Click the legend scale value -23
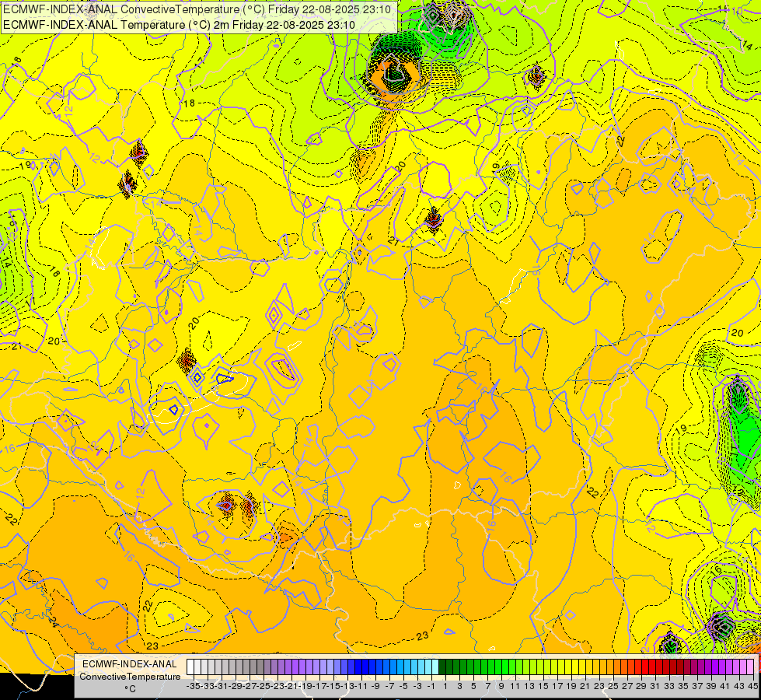761x700 pixels. click(278, 687)
